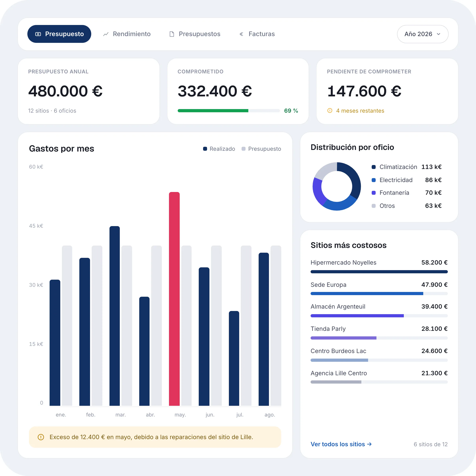Screen dimensions: 476x476
Task: Click the donut chart in Distribución por oficio
Action: tap(337, 186)
